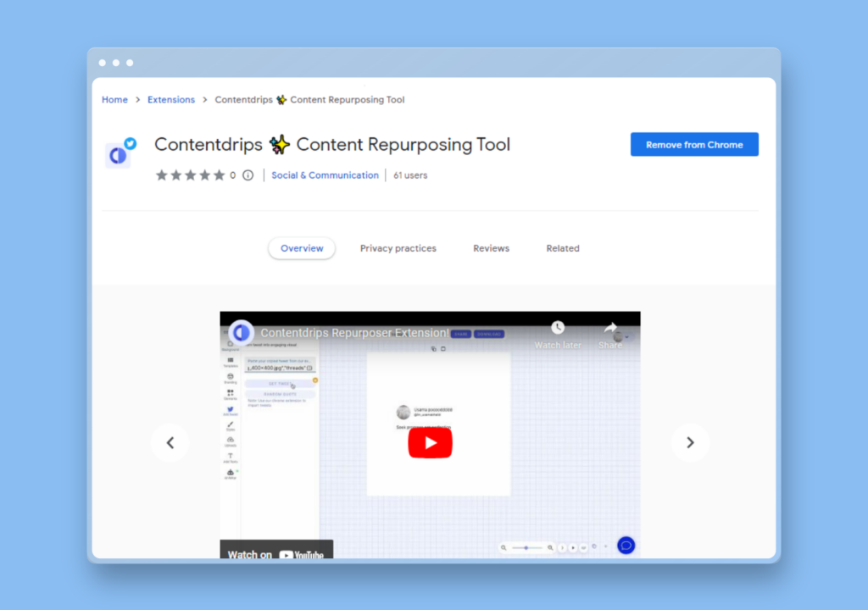This screenshot has height=610, width=868.
Task: Navigate to the Extensions breadcrumb link
Action: pos(171,100)
